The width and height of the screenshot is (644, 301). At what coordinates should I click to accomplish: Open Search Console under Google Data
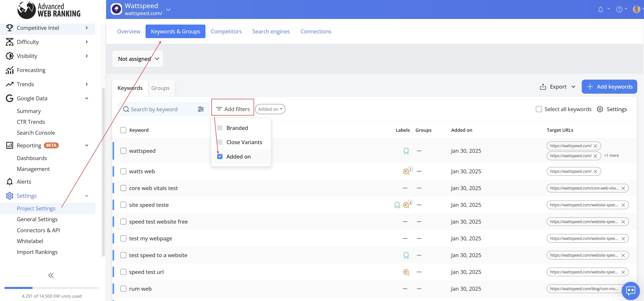pyautogui.click(x=36, y=133)
